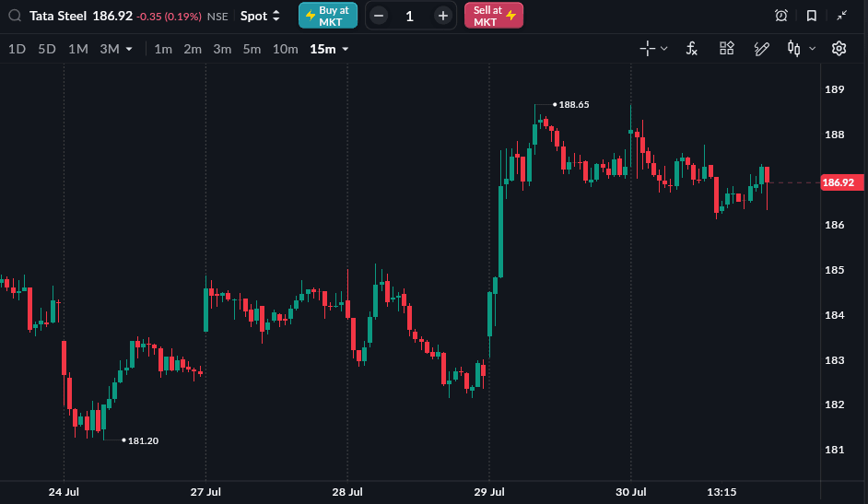This screenshot has width=868, height=504.
Task: Collapse chart with minimize arrows icon
Action: [x=842, y=16]
